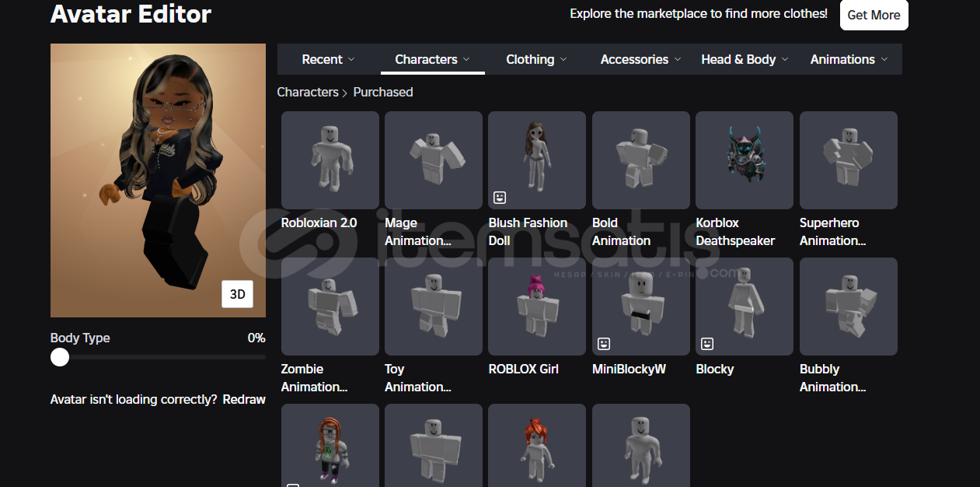
Task: Equip the Blocky character thumbnail
Action: 745,307
